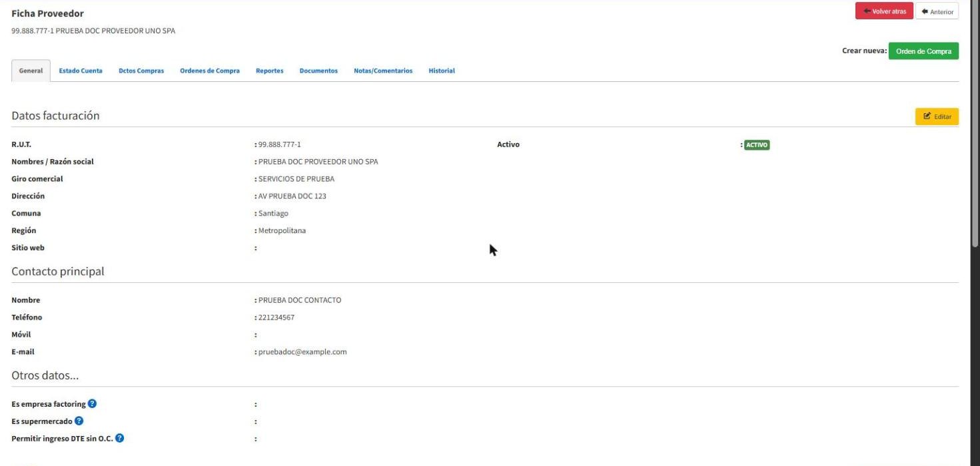Open help icon next to Es empresa factoring

pyautogui.click(x=93, y=404)
